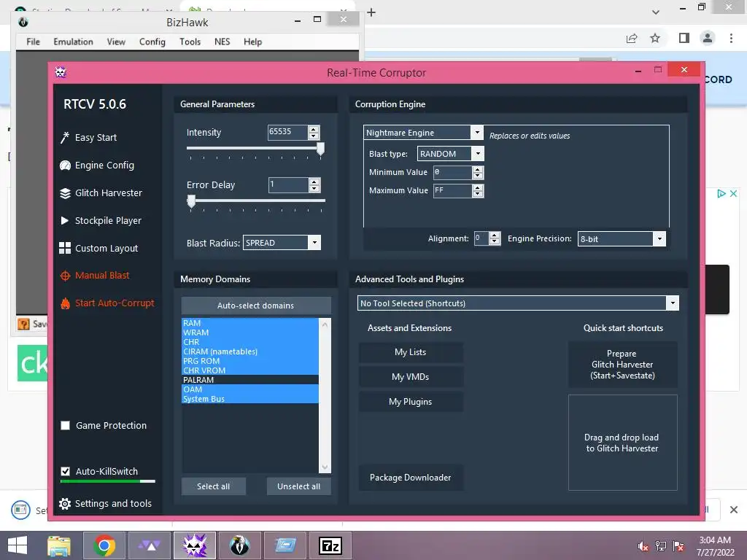Select System Bus memory domain

pos(250,399)
